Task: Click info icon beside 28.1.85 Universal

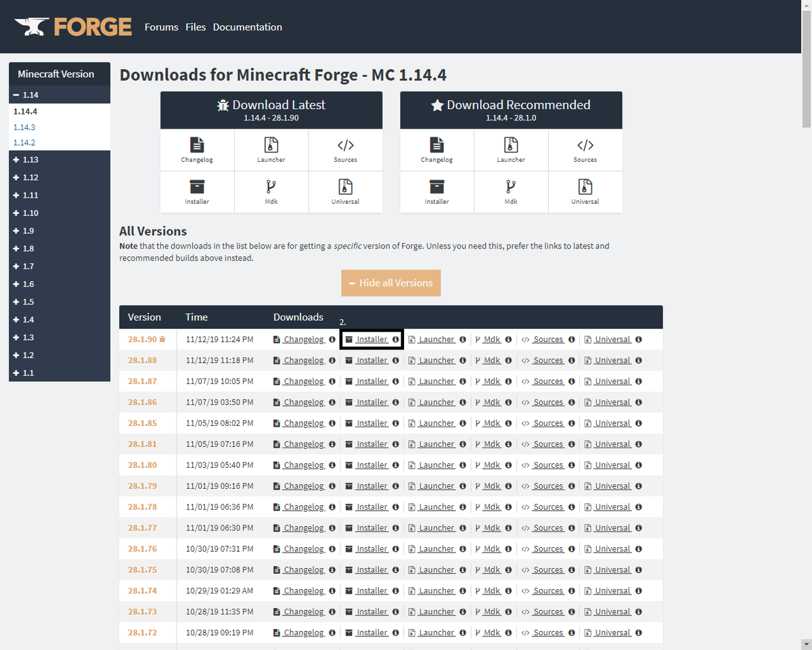Action: pyautogui.click(x=639, y=424)
